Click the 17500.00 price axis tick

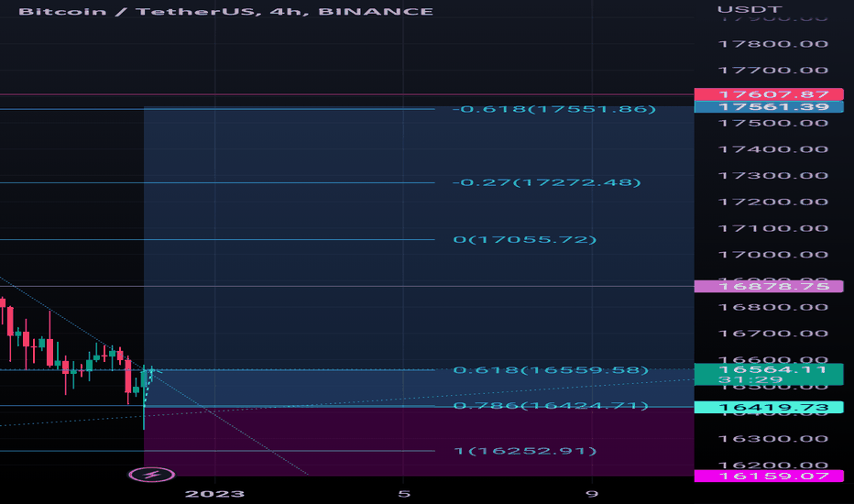[773, 123]
